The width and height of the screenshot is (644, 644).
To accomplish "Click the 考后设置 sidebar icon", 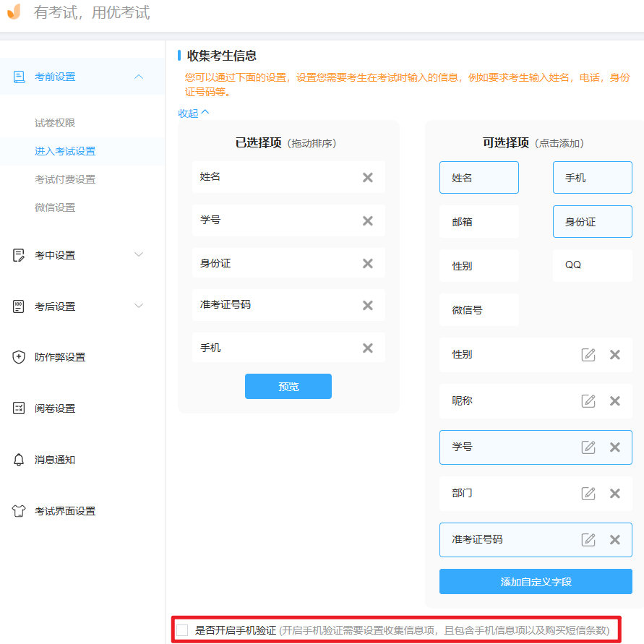I will [17, 306].
